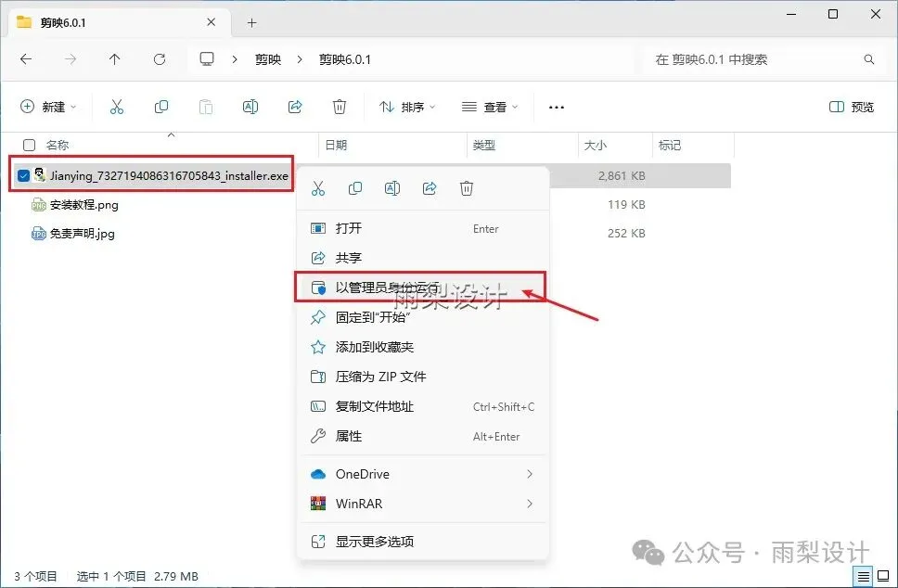Select the file 免责声明.jpg
The height and width of the screenshot is (588, 898).
click(83, 234)
